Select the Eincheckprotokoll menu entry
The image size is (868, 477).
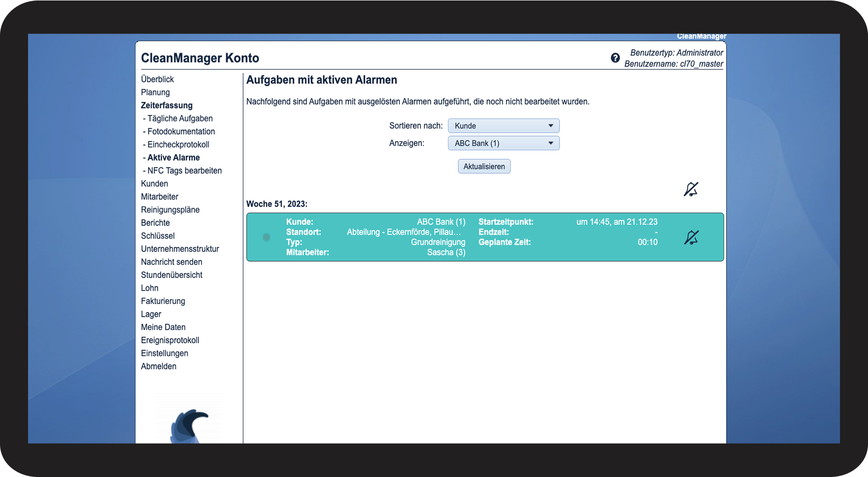178,144
